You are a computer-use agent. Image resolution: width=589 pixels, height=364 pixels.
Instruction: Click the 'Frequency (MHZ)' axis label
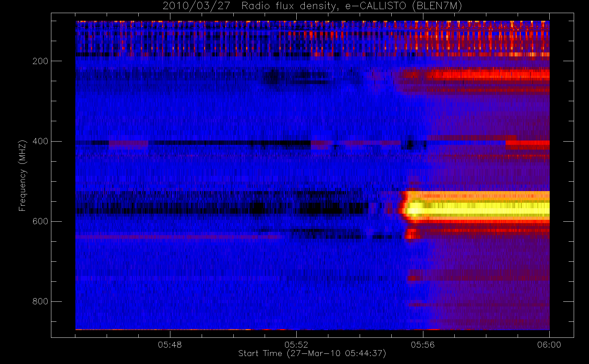pyautogui.click(x=23, y=175)
